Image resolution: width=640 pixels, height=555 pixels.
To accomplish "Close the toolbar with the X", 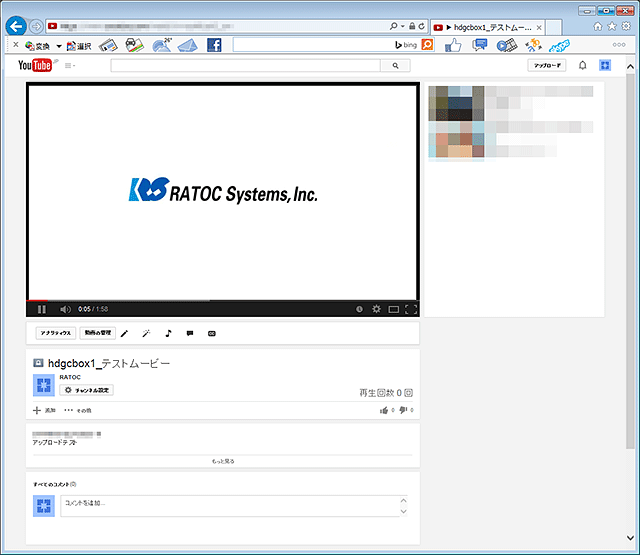I will (16, 44).
